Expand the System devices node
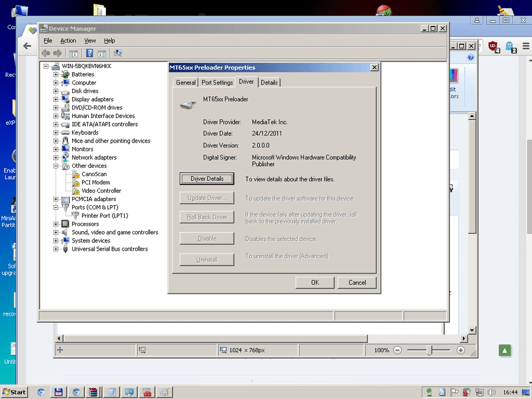532x399 pixels. (x=56, y=241)
